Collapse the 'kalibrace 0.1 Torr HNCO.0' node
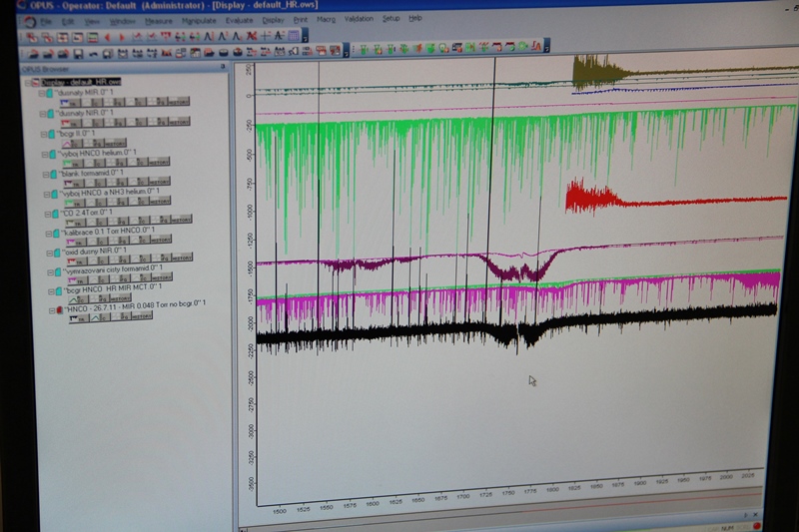The image size is (799, 532). pos(48,234)
